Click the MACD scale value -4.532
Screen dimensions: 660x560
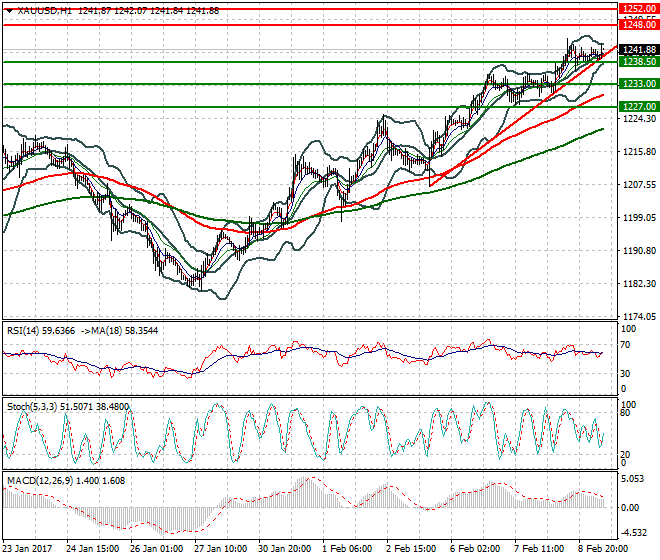point(634,533)
